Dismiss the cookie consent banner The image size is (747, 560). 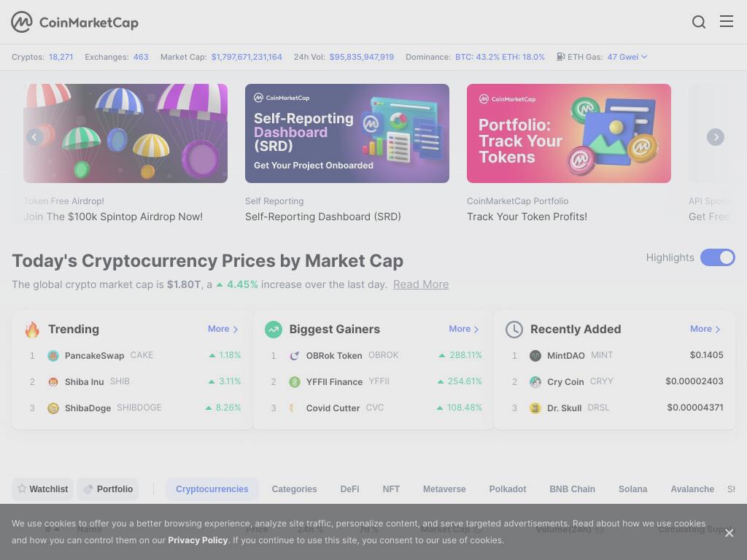(x=729, y=533)
